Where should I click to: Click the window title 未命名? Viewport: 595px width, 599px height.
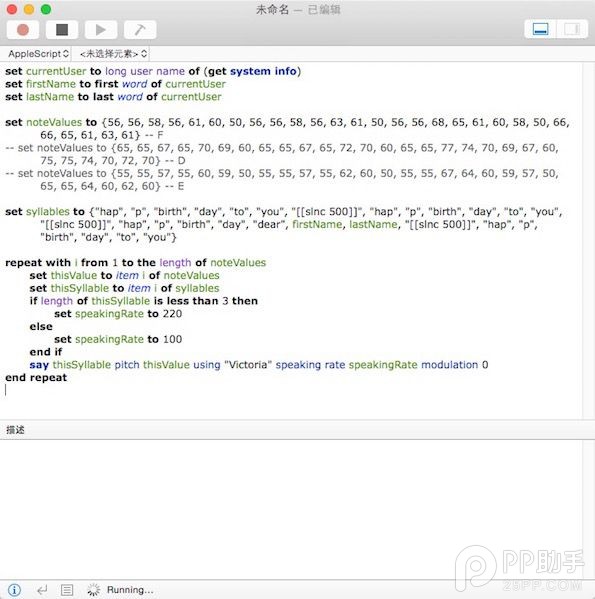tap(272, 10)
